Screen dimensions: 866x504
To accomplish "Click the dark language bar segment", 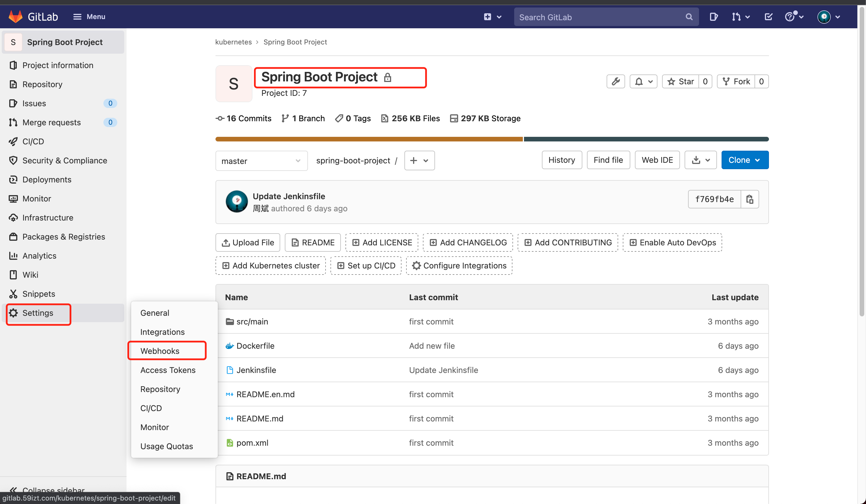I will pos(646,139).
